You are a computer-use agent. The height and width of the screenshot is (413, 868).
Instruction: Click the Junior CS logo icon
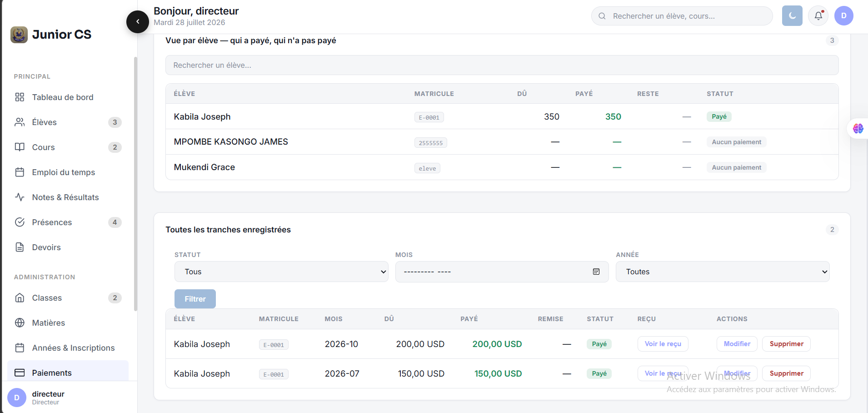19,35
